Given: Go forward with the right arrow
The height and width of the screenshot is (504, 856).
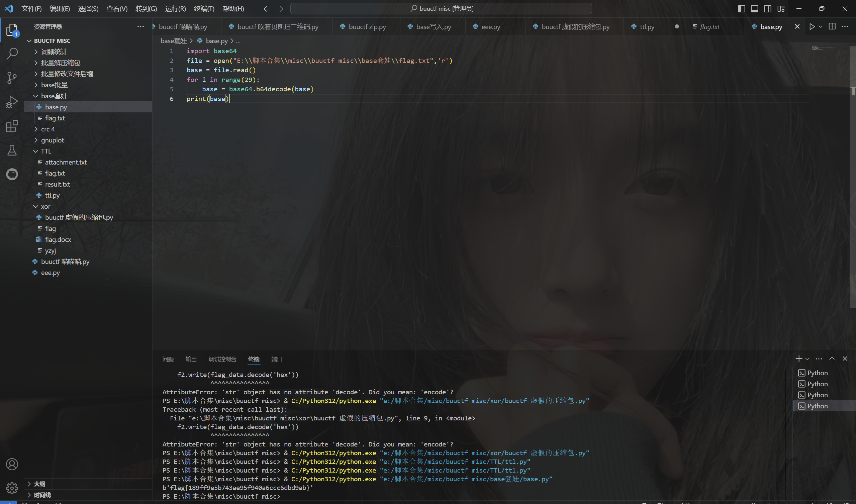Looking at the screenshot, I should (x=280, y=9).
